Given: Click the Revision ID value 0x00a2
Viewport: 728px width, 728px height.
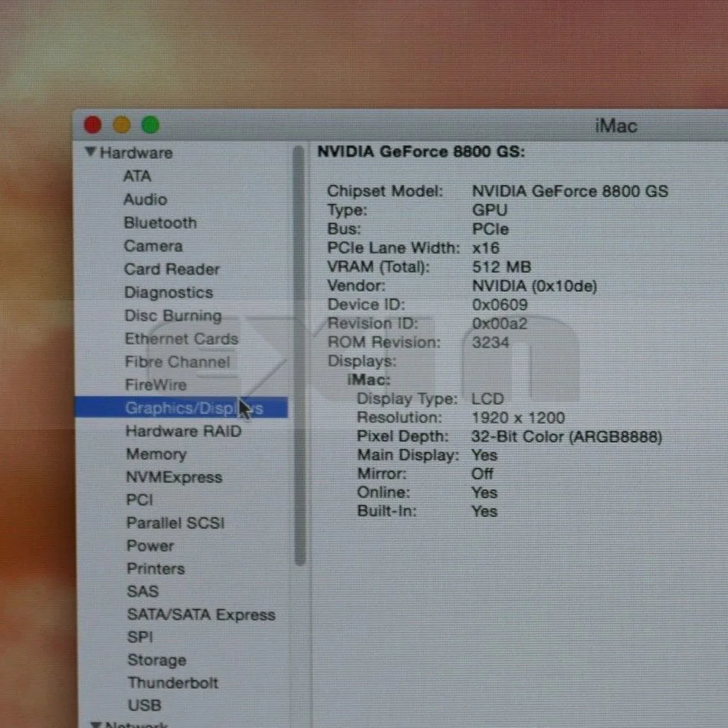Looking at the screenshot, I should tap(500, 323).
